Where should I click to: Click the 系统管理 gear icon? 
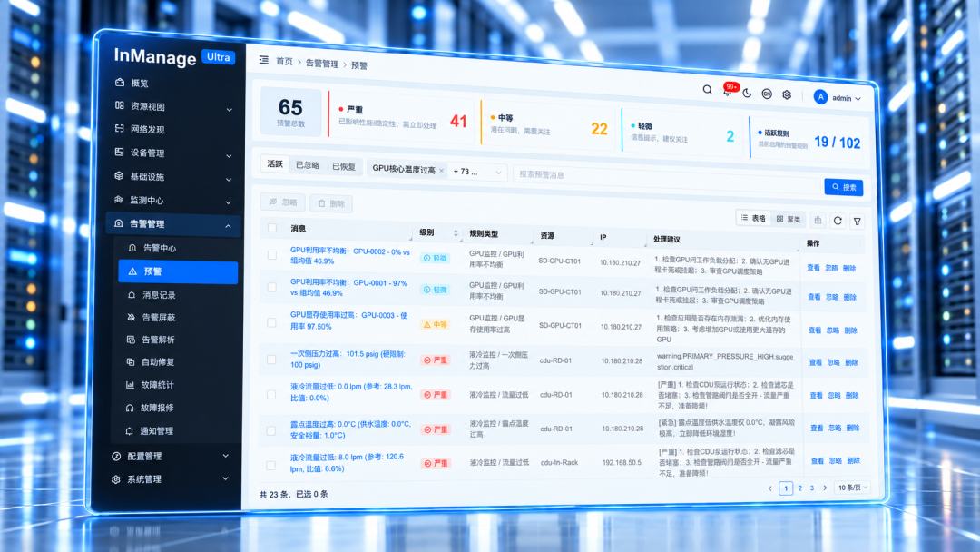115,479
